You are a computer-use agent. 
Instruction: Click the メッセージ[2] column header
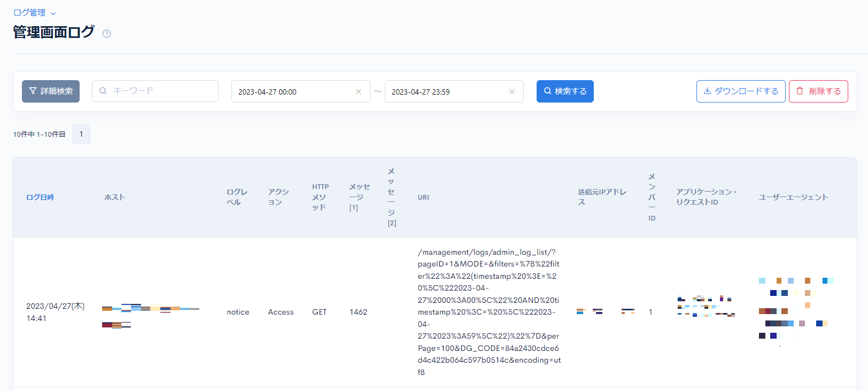[392, 197]
